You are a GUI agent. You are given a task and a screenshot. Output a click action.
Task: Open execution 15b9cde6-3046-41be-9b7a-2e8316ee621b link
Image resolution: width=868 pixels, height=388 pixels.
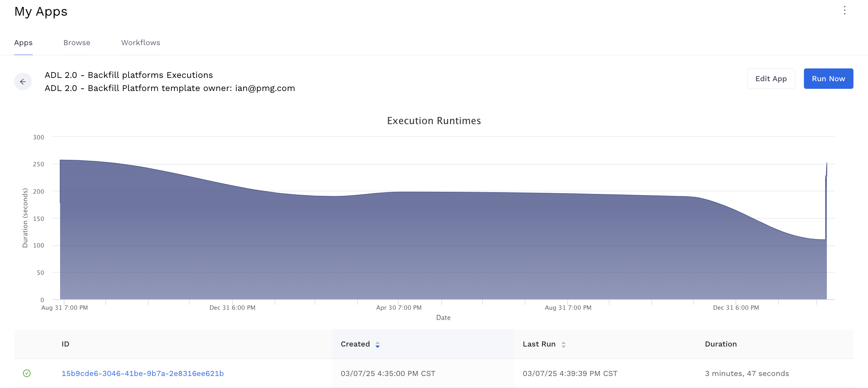click(x=142, y=373)
